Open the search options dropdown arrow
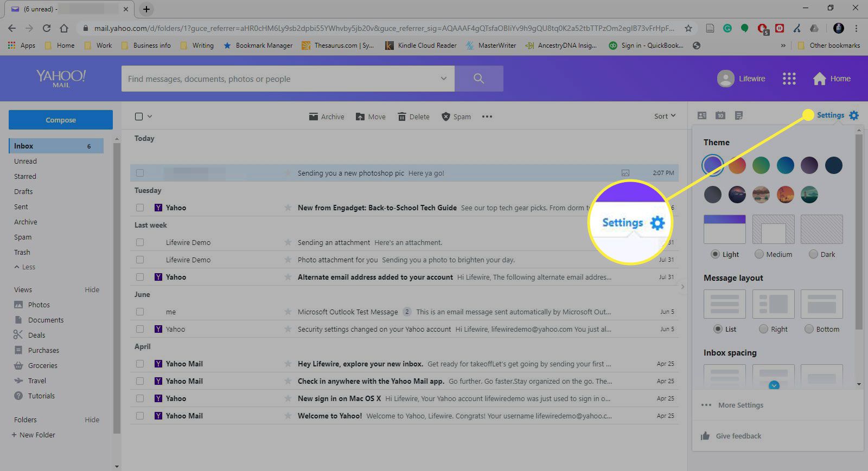Viewport: 868px width, 471px height. click(443, 79)
